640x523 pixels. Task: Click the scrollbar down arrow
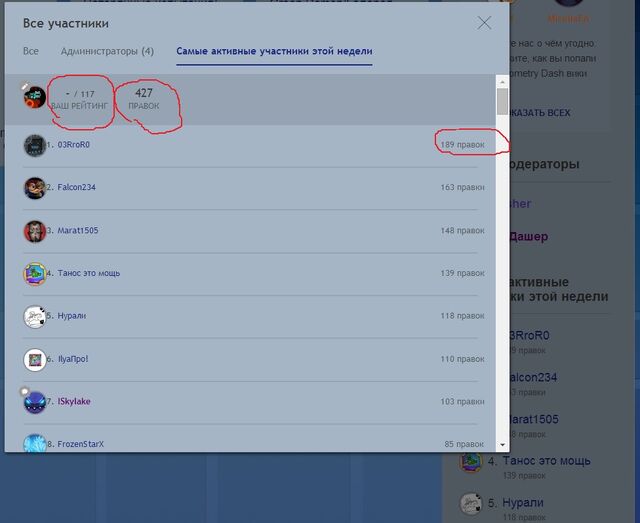tap(502, 445)
